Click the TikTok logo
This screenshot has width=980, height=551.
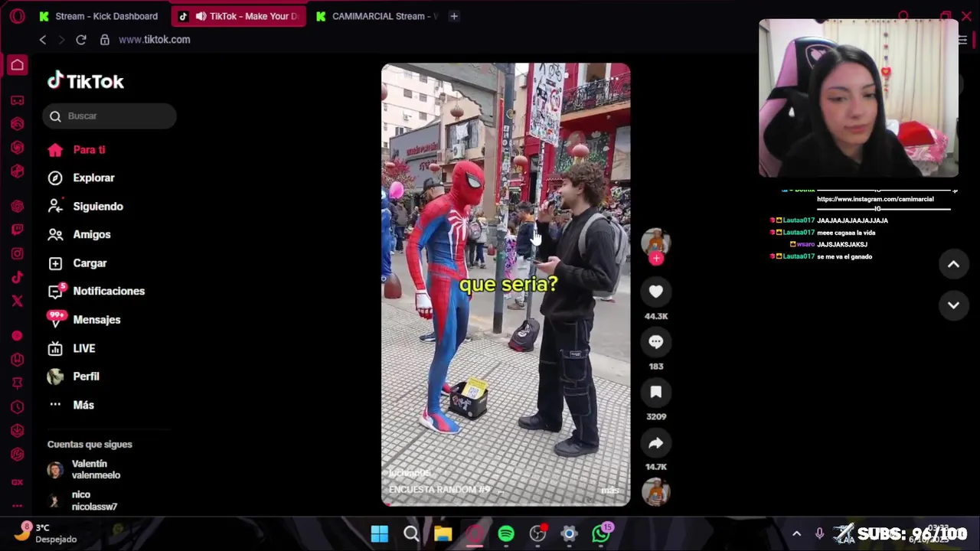coord(86,81)
